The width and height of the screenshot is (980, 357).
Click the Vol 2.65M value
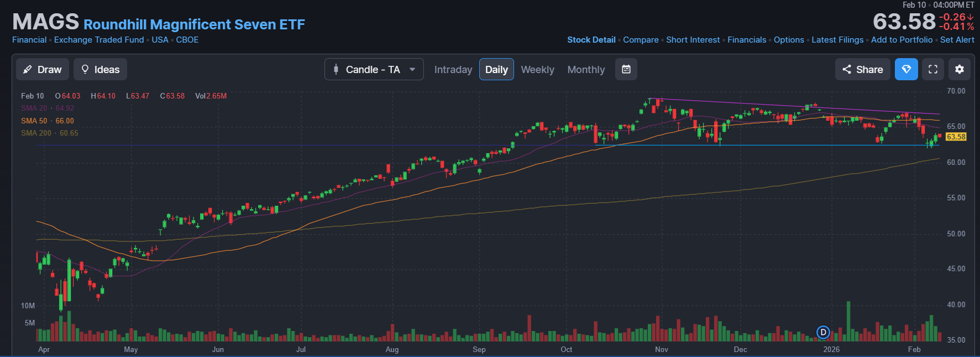tap(211, 96)
